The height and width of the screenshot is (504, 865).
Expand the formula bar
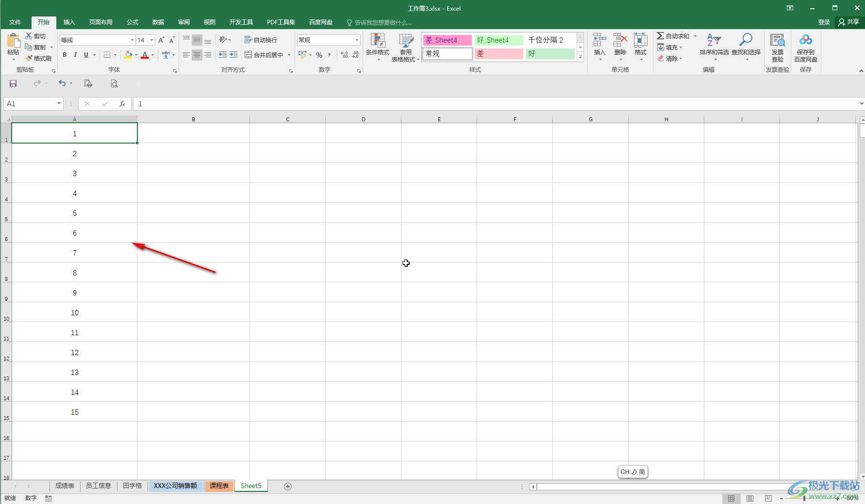(862, 103)
